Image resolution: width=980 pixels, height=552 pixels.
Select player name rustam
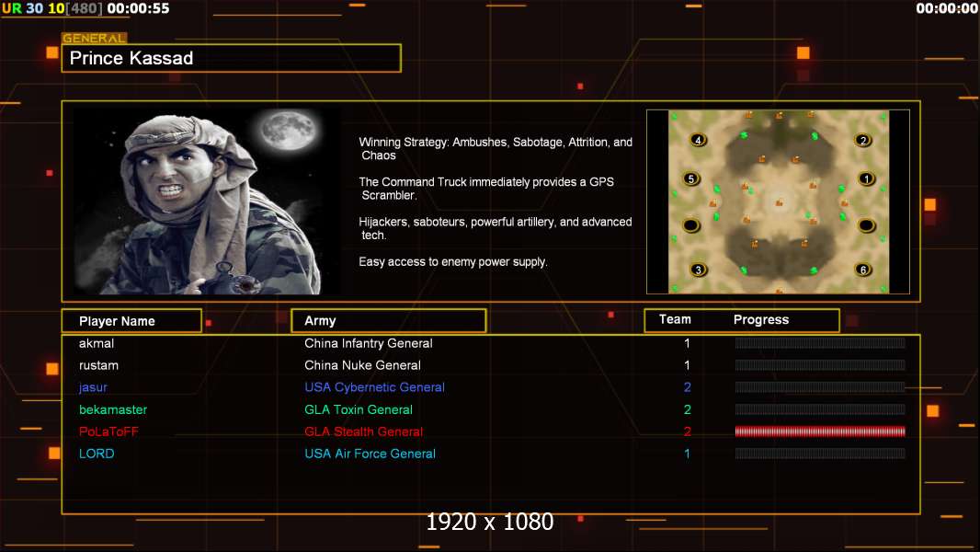click(98, 365)
